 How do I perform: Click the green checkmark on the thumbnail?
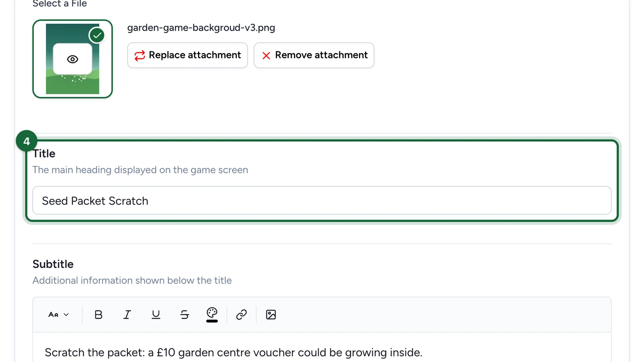[x=97, y=35]
